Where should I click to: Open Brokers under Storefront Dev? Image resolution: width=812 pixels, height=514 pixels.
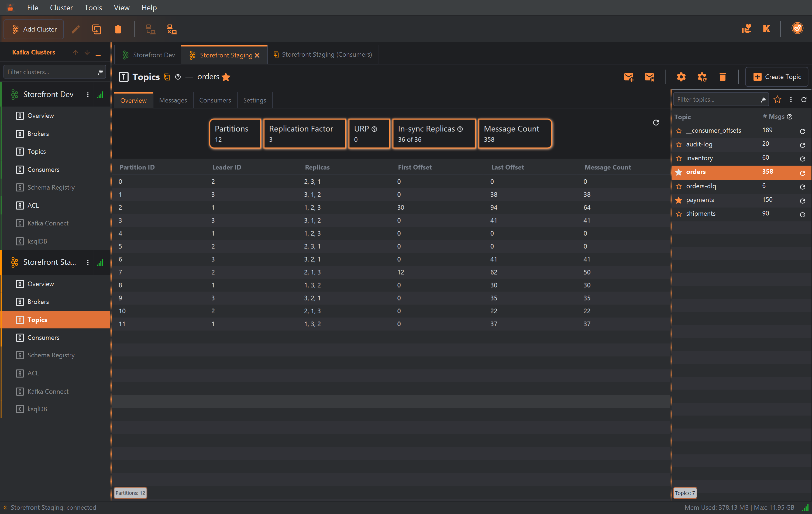(55, 133)
